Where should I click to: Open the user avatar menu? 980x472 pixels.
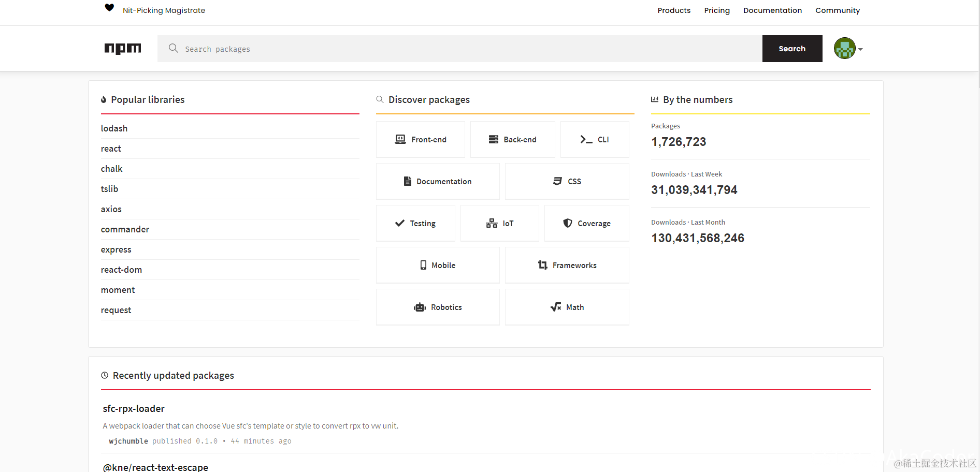845,49
